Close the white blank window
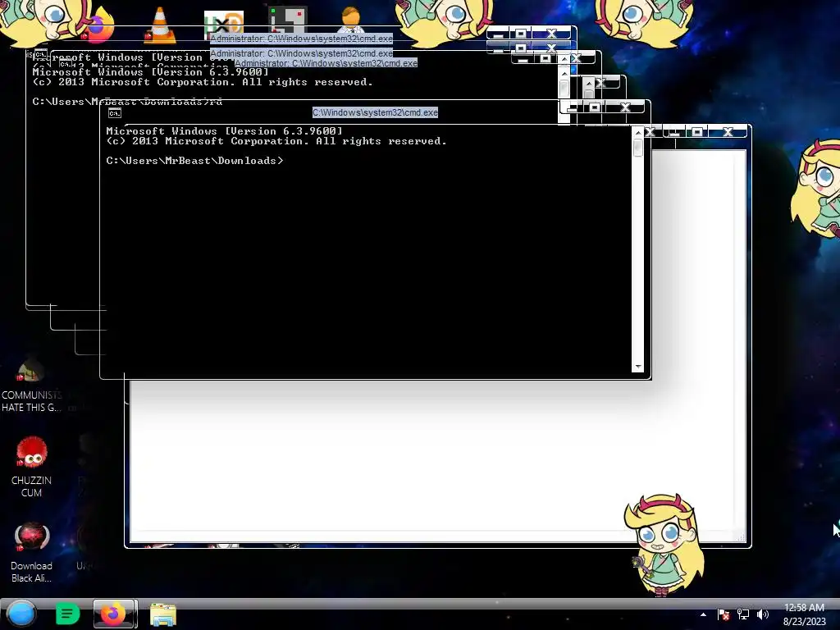840x630 pixels. tap(728, 132)
